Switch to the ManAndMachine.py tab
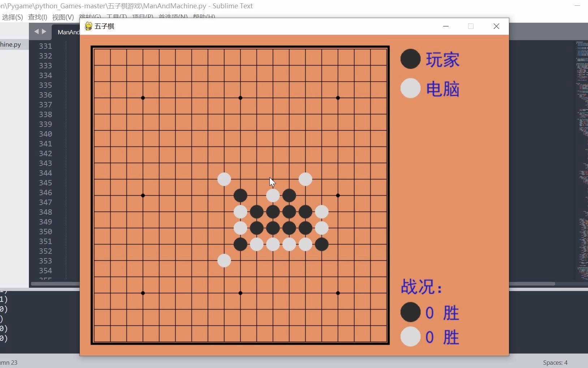Screen dimensions: 588x368 pyautogui.click(x=66, y=32)
